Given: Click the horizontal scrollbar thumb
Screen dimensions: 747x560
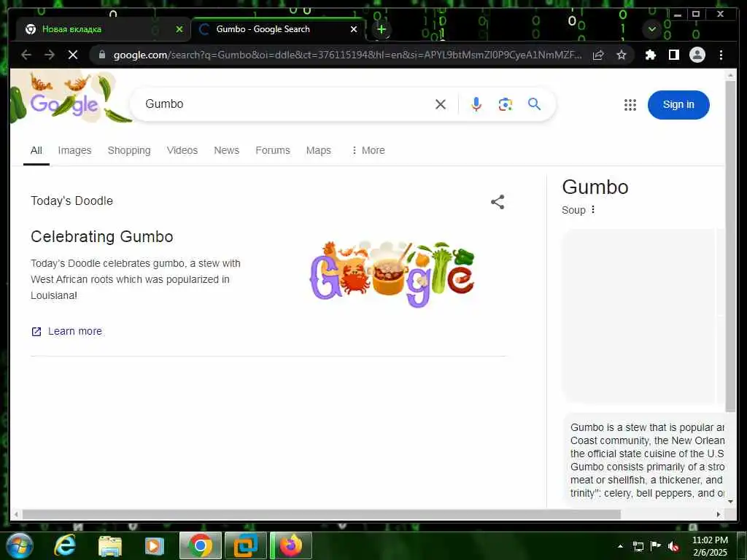Looking at the screenshot, I should 322,514.
